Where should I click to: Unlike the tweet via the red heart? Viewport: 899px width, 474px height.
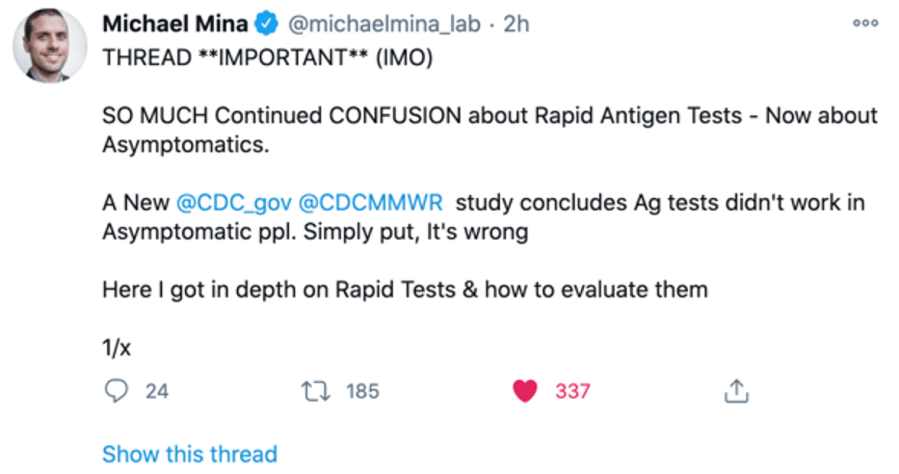pos(525,391)
